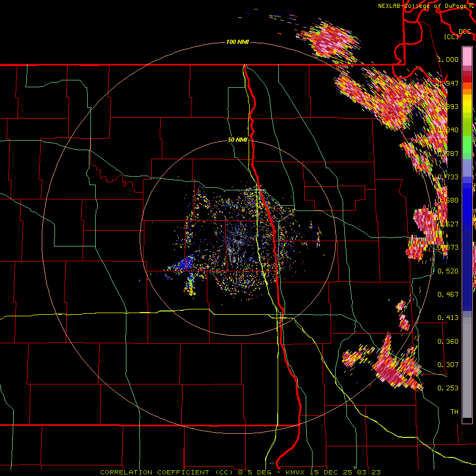476x476 pixels.
Task: Click the TH label on the color scale
Action: [454, 411]
